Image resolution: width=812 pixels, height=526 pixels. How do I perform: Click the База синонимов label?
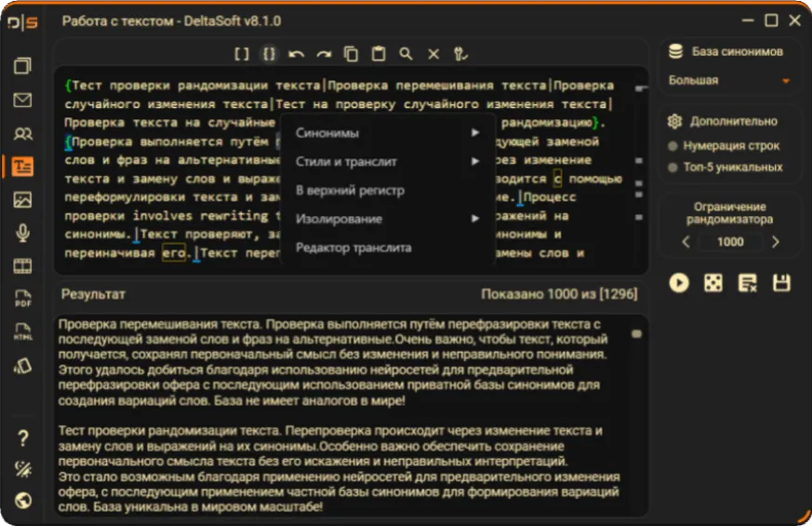[738, 51]
